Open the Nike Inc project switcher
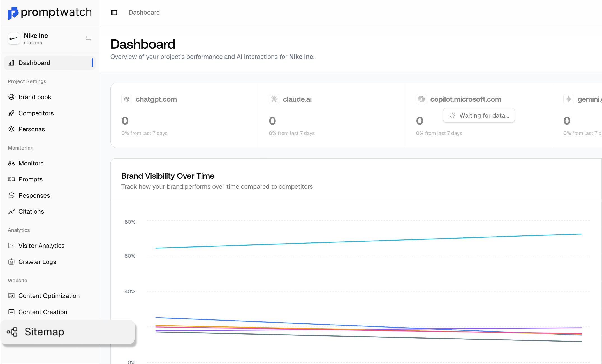Viewport: 602px width, 364px height. pyautogui.click(x=88, y=38)
